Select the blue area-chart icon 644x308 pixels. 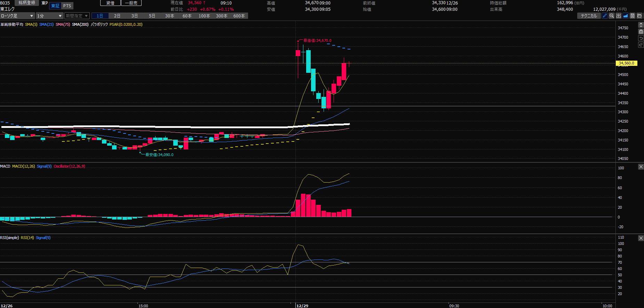pos(626,16)
